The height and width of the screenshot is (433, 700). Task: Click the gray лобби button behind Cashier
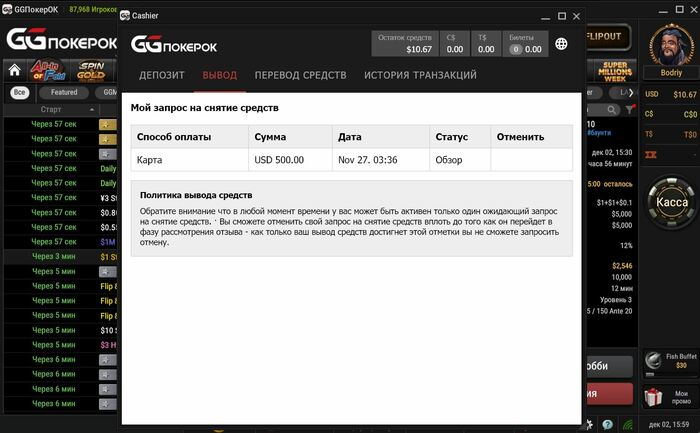[x=609, y=366]
